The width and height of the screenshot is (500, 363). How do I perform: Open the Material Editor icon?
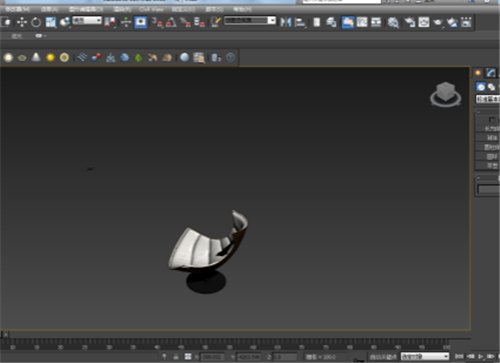click(x=393, y=22)
